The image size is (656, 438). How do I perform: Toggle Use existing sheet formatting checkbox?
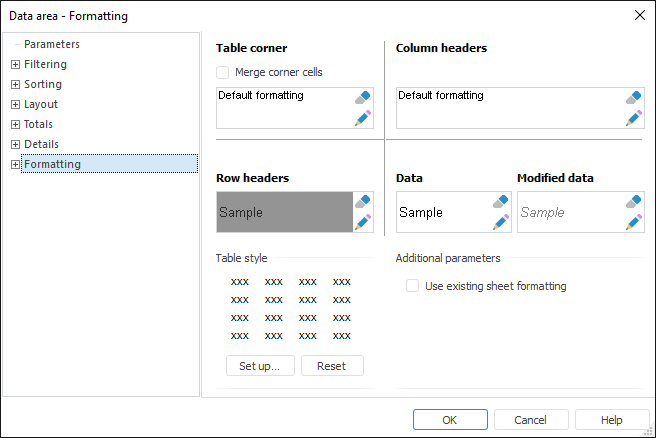coord(412,286)
